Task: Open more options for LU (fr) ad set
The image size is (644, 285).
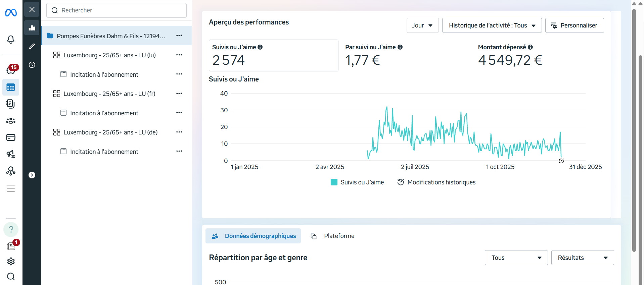Action: coord(179,93)
